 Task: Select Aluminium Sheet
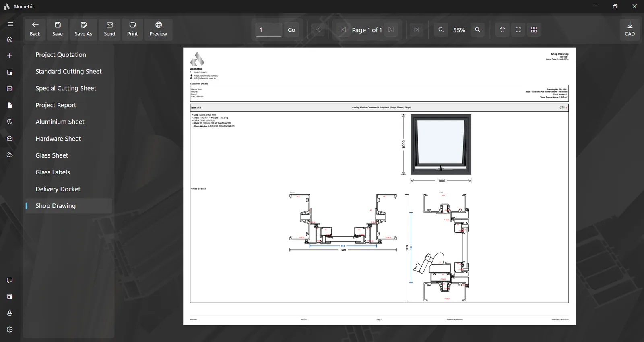69,122
